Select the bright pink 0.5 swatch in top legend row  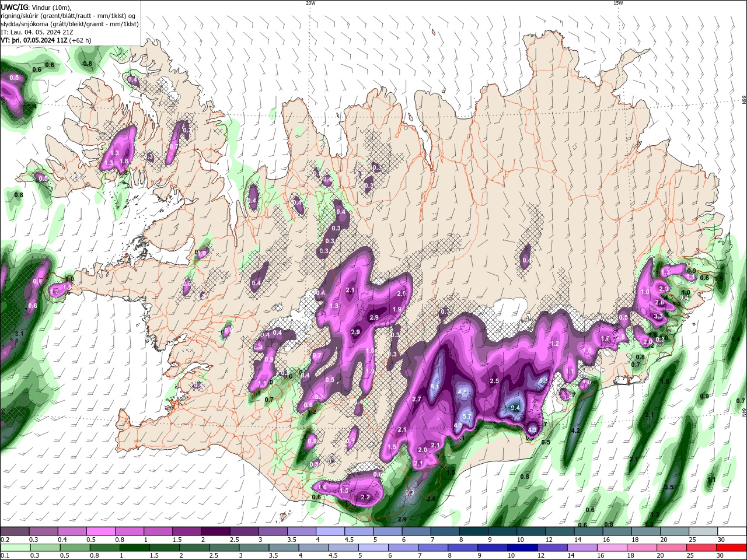(100, 531)
